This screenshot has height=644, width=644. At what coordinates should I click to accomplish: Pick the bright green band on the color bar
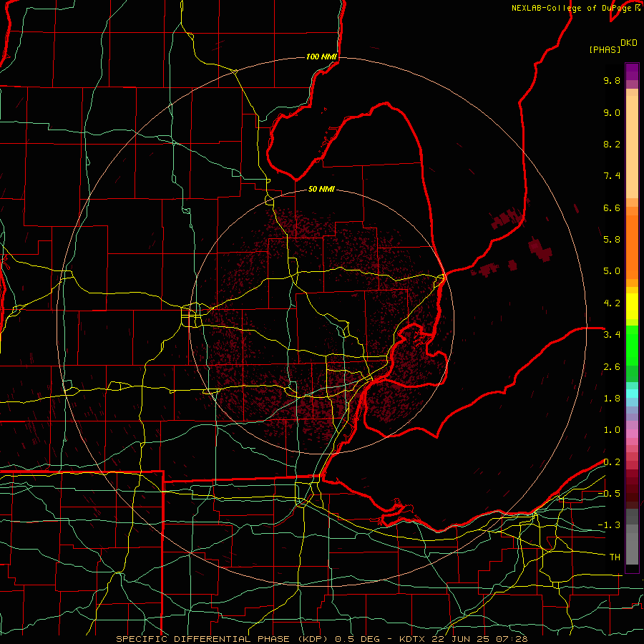pyautogui.click(x=632, y=345)
